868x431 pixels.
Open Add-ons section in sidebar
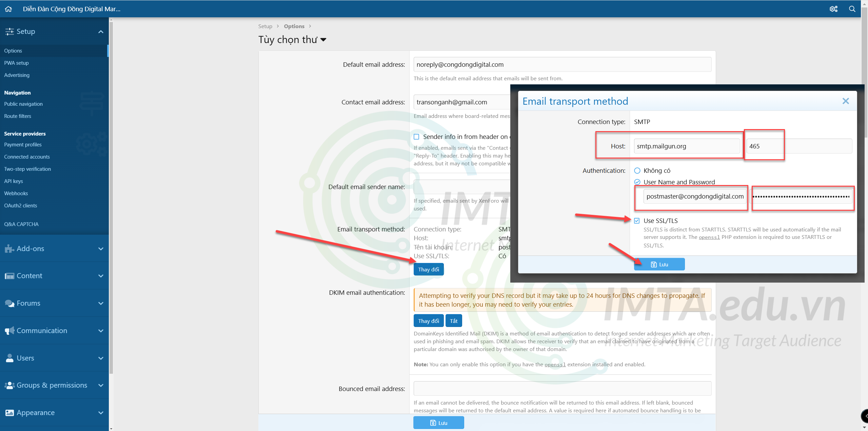(54, 248)
